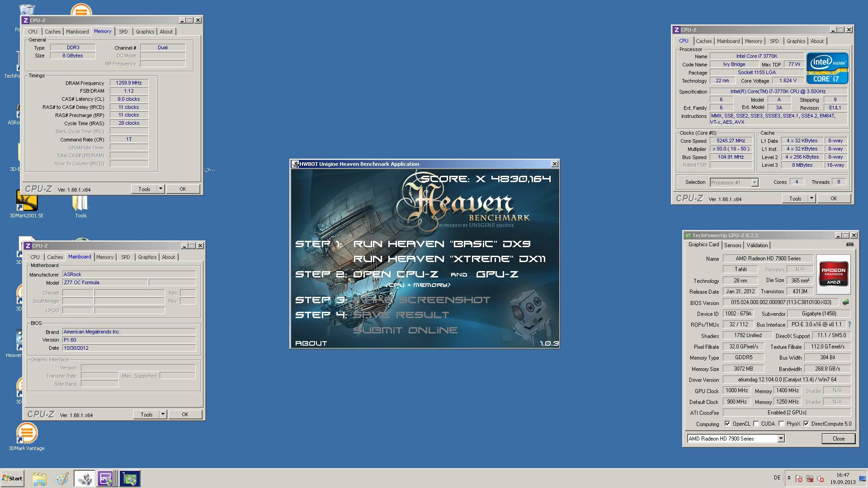Click the Heaven window's title bar icon
868x488 pixels.
(x=295, y=164)
